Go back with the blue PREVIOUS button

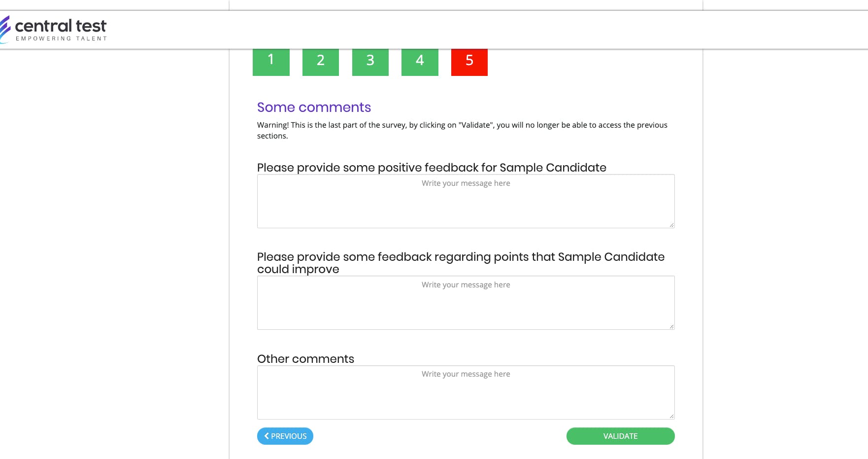(285, 436)
